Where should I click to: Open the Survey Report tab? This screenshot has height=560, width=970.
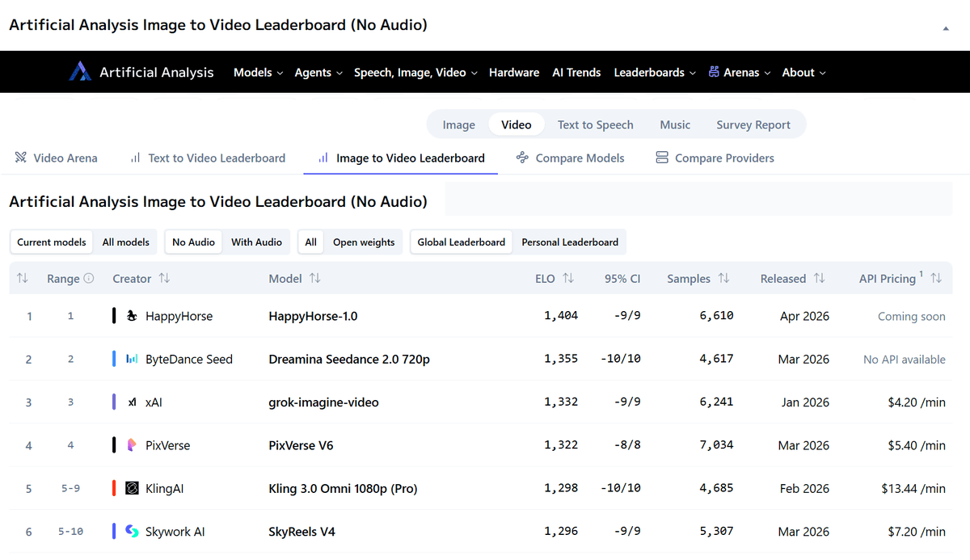(753, 124)
